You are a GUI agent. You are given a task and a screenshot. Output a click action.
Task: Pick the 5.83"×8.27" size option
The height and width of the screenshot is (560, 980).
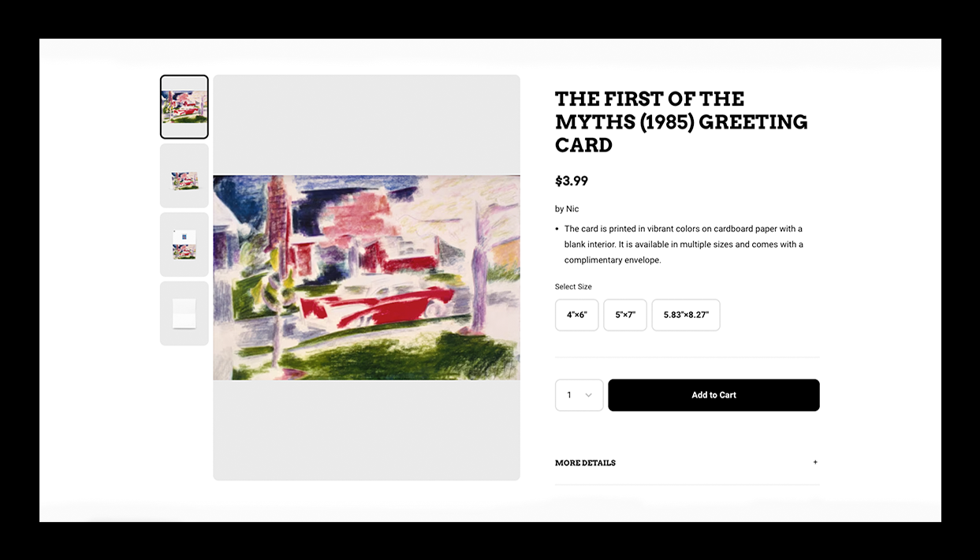coord(686,315)
